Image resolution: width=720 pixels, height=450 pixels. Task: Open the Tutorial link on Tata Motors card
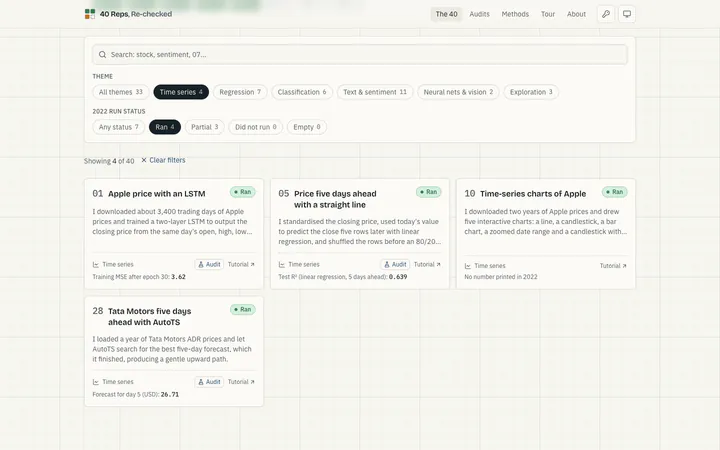(241, 382)
